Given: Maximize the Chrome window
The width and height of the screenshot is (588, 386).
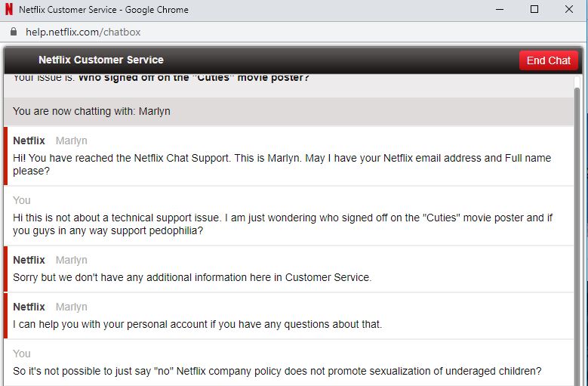Looking at the screenshot, I should (534, 9).
